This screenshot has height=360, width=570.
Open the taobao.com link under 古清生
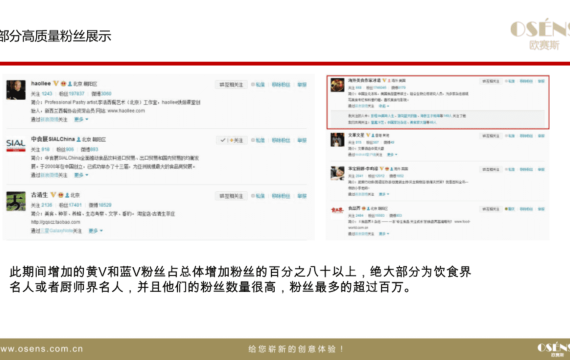56,222
